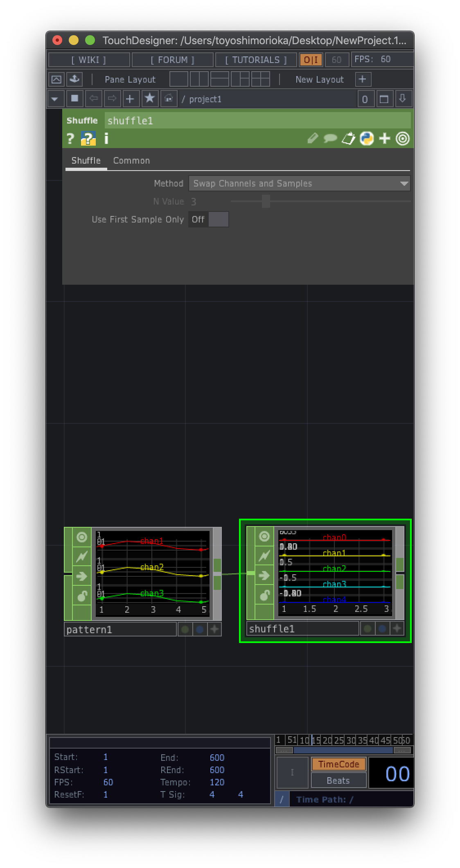The image size is (460, 868).
Task: Click the bookmark star icon in path bar
Action: (150, 99)
